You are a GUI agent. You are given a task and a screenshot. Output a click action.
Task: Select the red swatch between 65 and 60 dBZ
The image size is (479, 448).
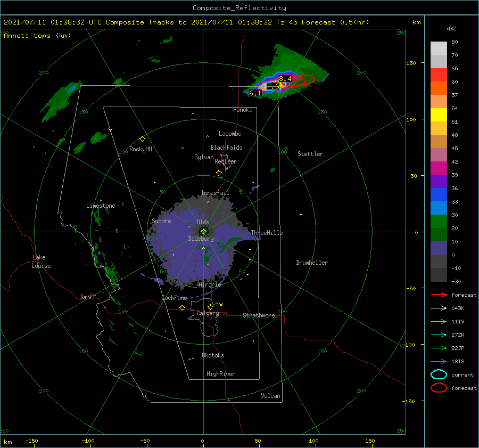[439, 75]
